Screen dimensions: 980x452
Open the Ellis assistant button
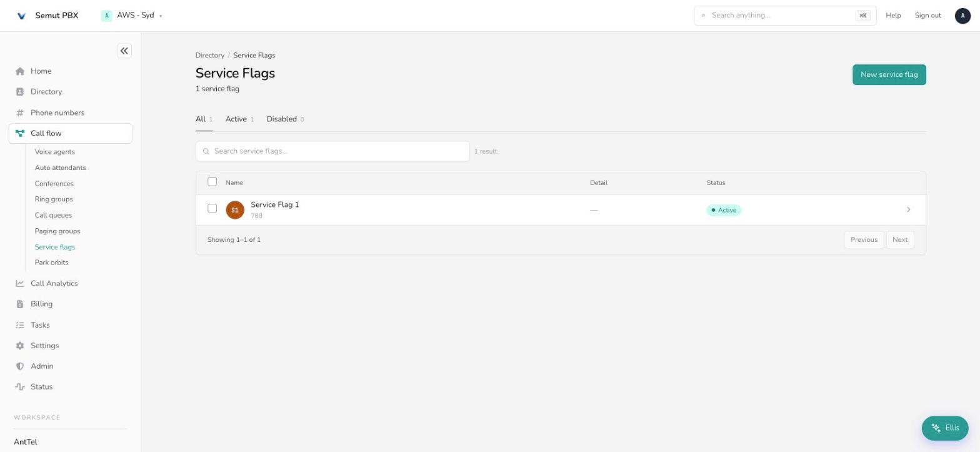tap(944, 428)
